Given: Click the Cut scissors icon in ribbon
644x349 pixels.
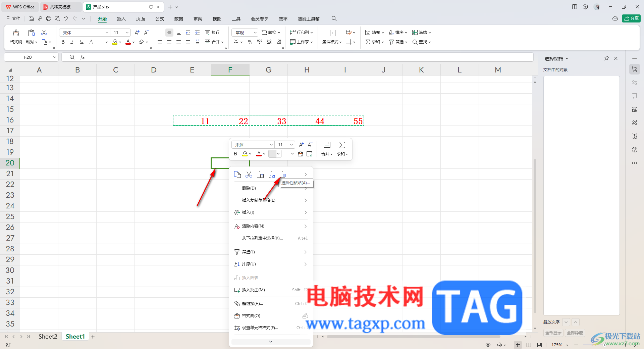Looking at the screenshot, I should [x=44, y=33].
